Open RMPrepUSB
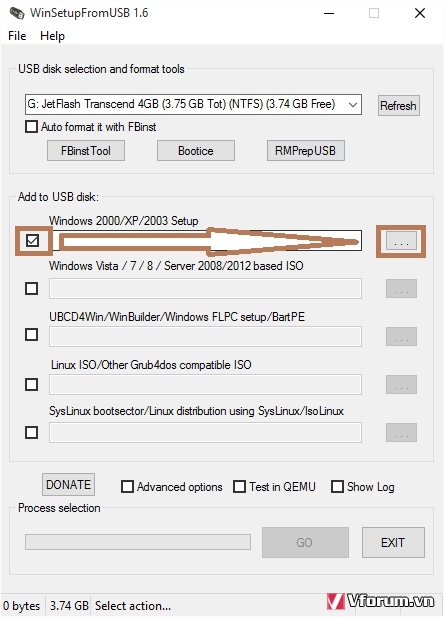 point(305,151)
